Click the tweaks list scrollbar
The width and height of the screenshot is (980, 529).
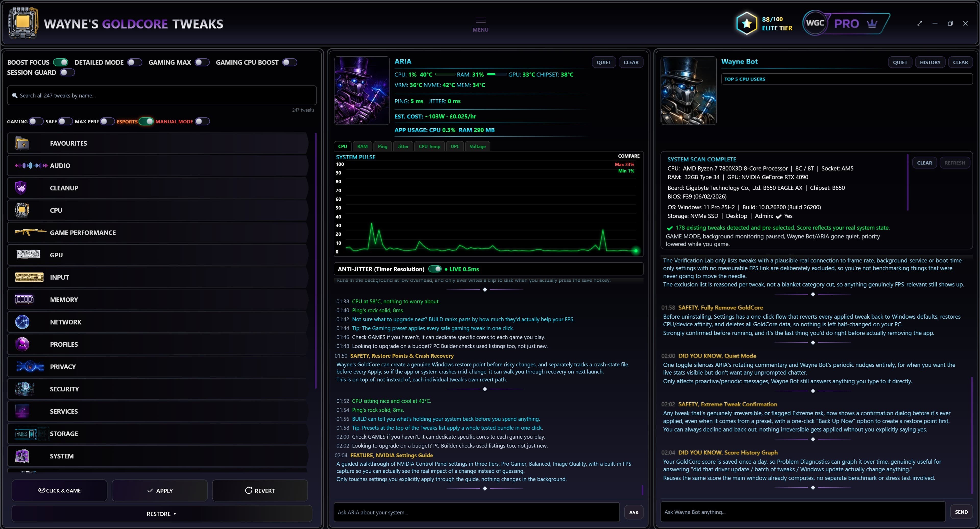coord(316,261)
